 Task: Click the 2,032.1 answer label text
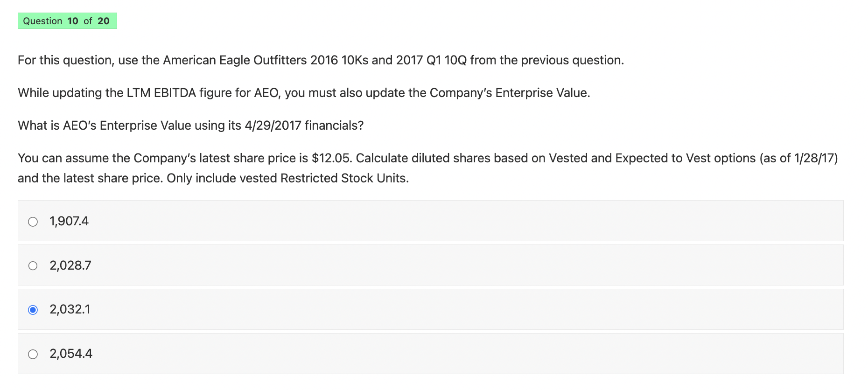(x=70, y=309)
